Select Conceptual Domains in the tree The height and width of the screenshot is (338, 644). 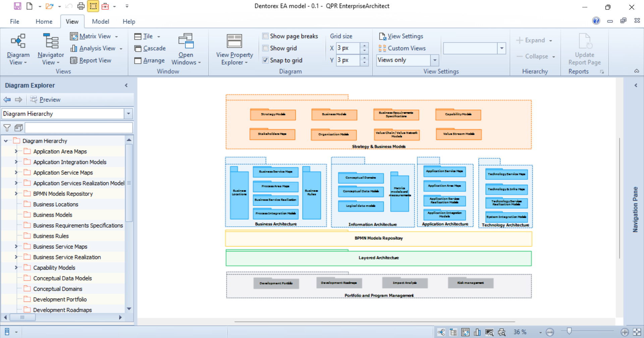pos(58,289)
